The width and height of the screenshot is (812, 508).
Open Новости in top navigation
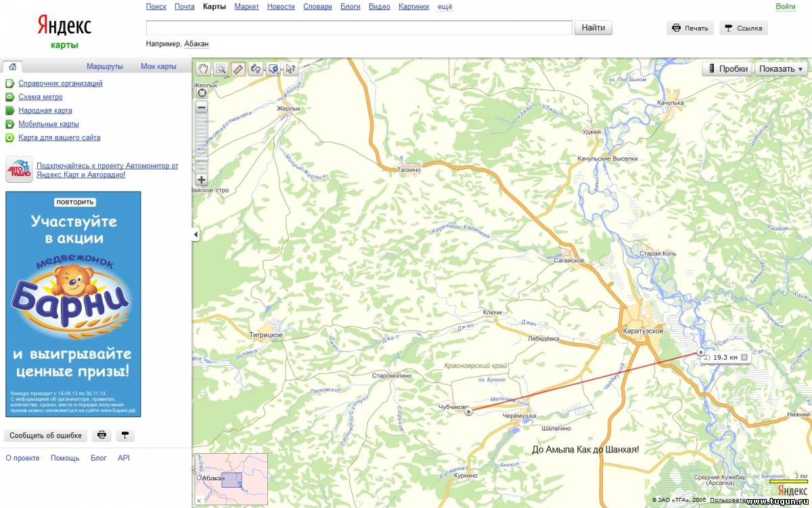point(281,7)
